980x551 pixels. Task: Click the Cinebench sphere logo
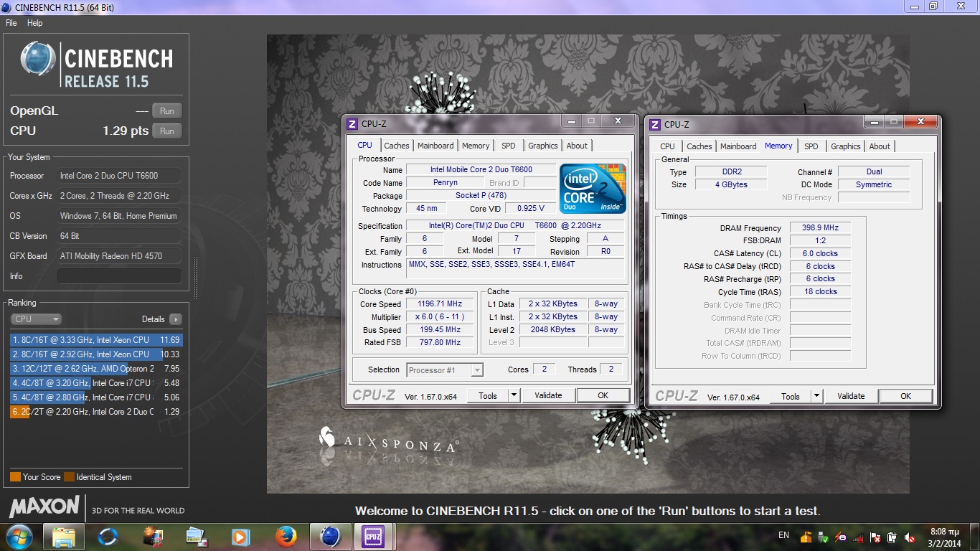37,59
